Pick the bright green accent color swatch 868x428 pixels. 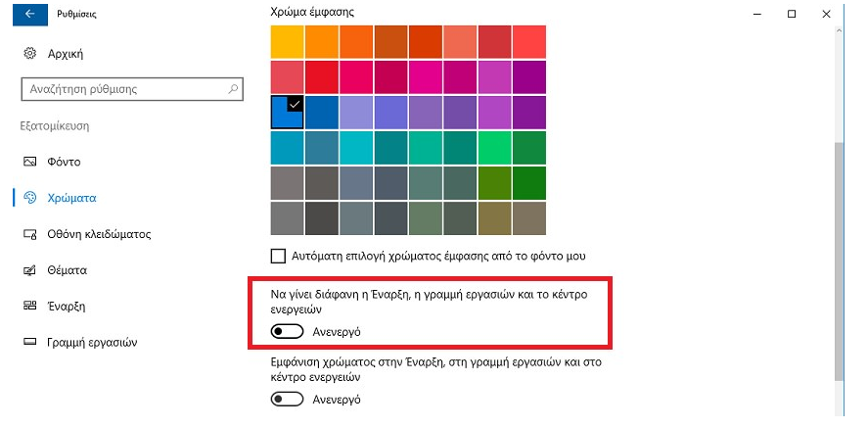point(495,147)
